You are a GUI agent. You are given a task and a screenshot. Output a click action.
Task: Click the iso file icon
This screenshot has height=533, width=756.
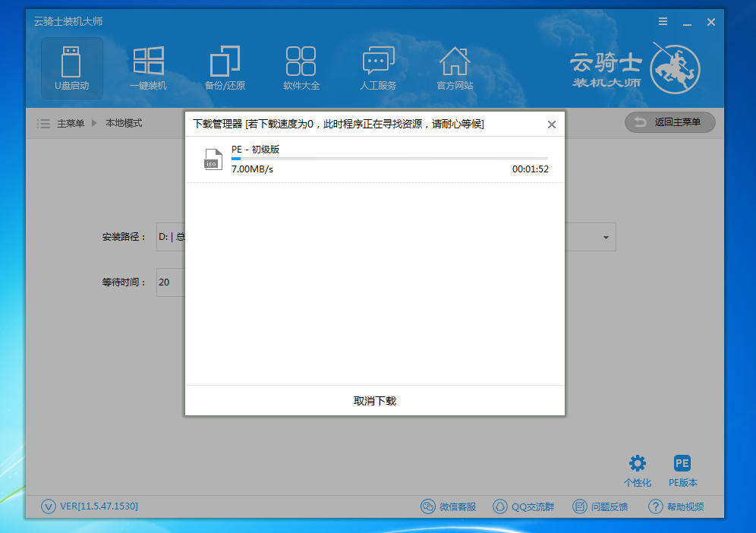point(213,159)
